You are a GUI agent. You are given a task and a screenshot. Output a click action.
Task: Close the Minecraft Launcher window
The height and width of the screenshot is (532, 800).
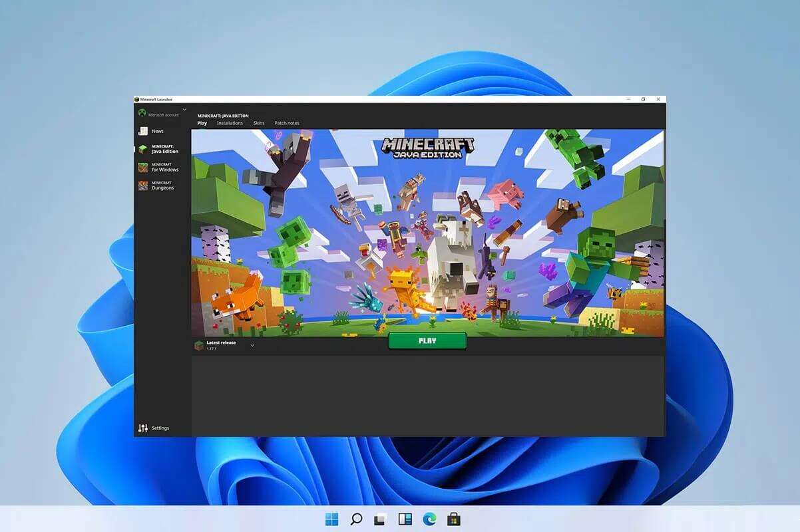(658, 99)
